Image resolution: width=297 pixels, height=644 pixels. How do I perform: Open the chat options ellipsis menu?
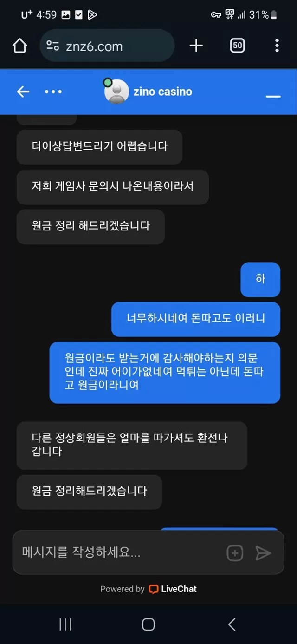pos(53,92)
